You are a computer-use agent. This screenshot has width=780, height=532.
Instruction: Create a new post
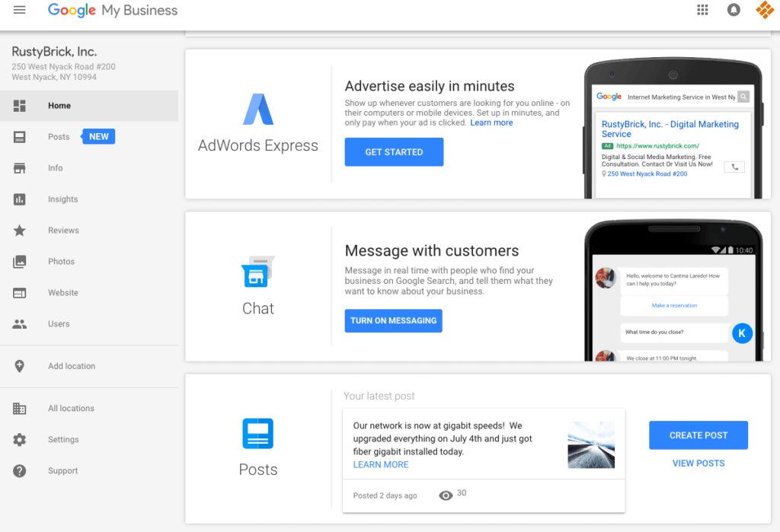tap(698, 435)
